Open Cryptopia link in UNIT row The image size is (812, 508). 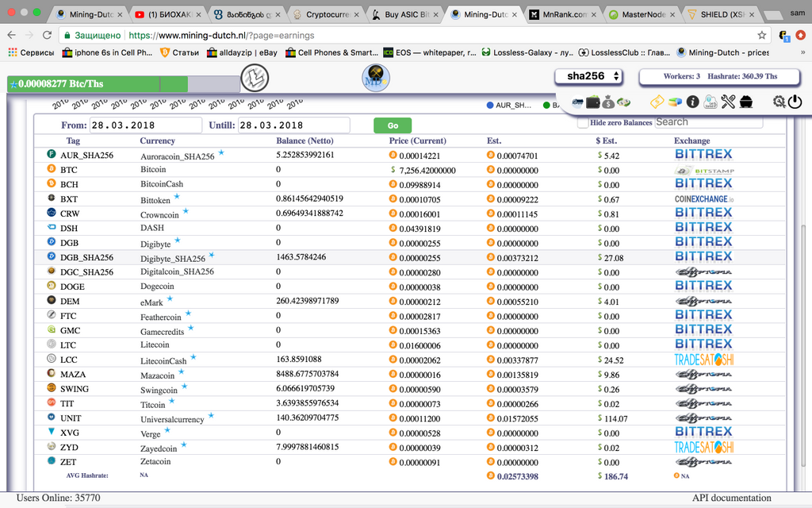(x=703, y=418)
